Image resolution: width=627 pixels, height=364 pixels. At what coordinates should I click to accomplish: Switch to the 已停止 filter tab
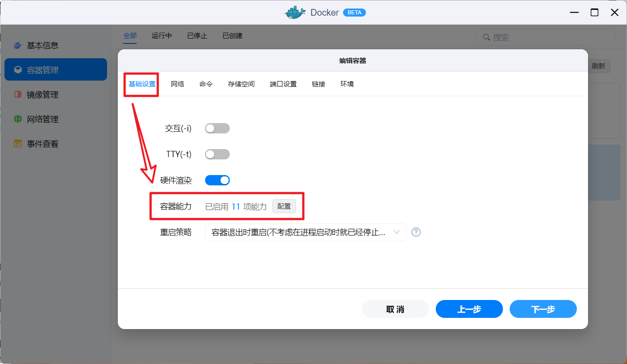point(197,35)
